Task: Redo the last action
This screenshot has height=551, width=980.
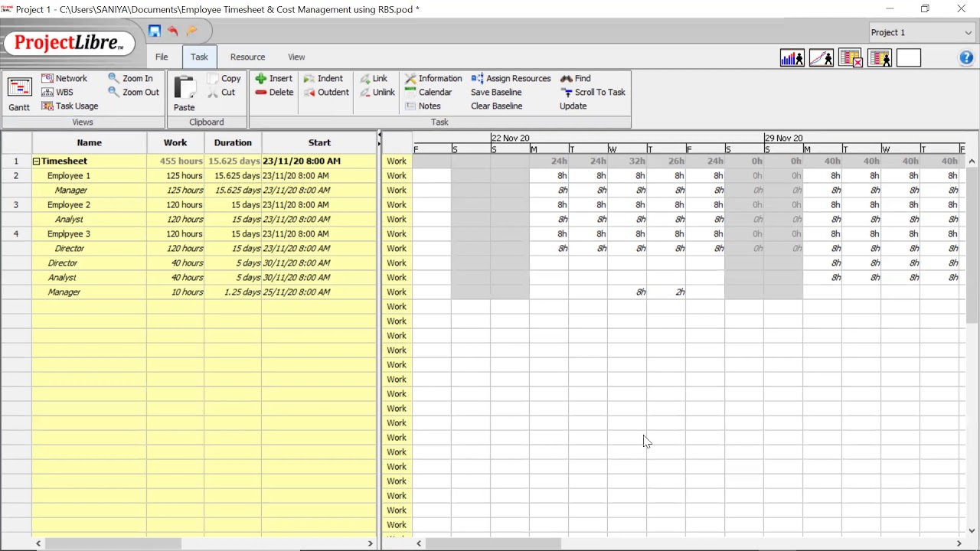Action: [x=191, y=31]
